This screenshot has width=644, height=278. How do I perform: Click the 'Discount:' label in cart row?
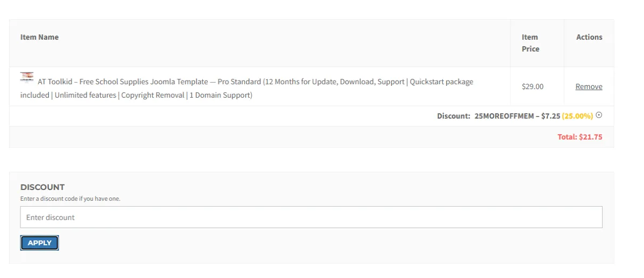click(453, 116)
